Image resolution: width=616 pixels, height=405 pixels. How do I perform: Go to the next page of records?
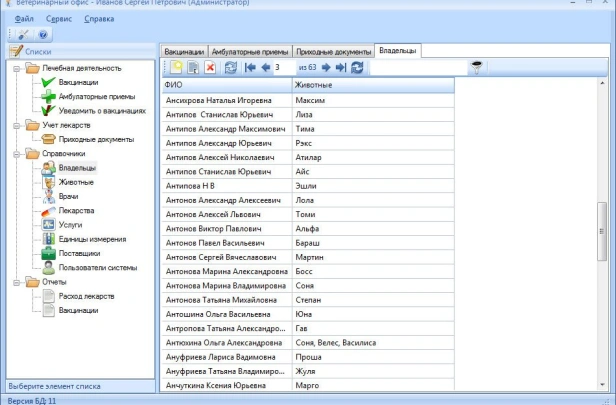(326, 67)
